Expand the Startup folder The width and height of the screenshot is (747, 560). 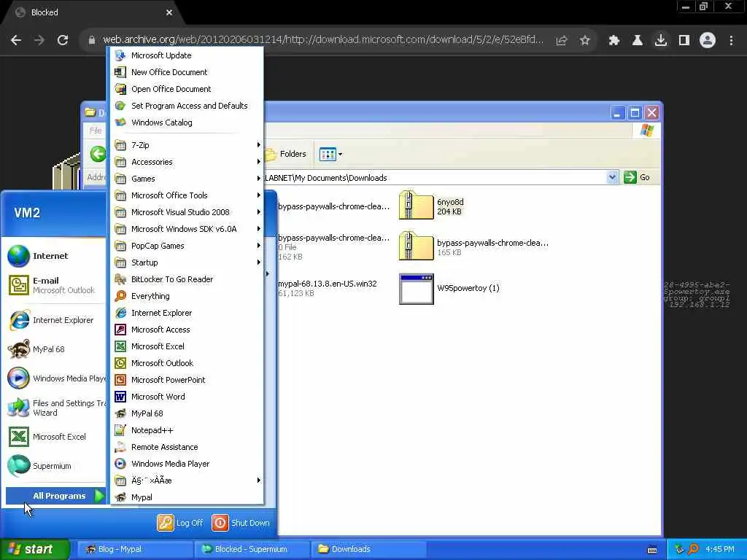(187, 262)
